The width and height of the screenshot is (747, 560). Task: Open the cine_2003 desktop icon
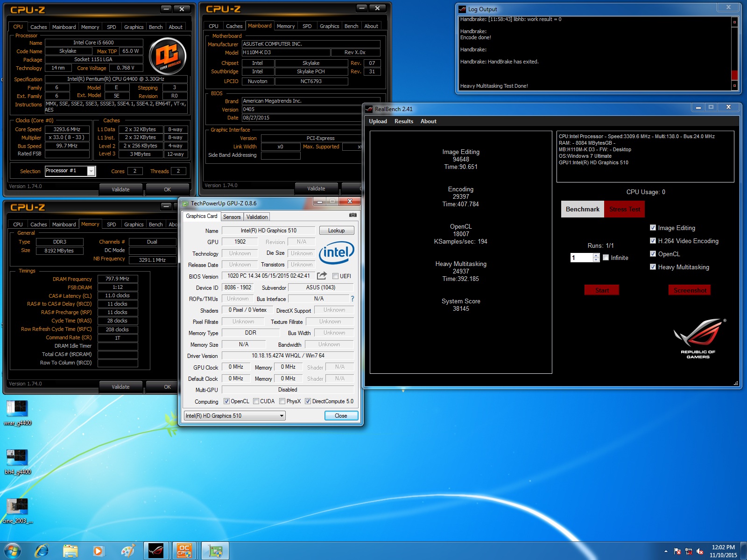(x=17, y=511)
